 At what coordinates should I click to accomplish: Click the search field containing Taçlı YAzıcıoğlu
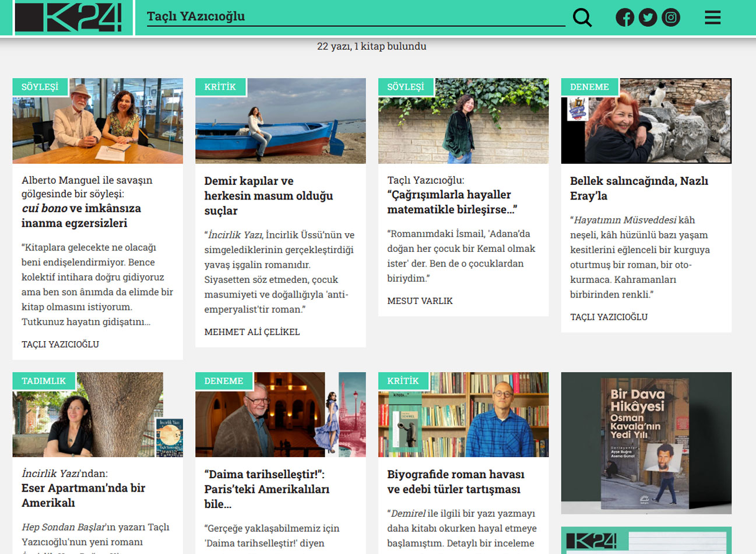(356, 16)
